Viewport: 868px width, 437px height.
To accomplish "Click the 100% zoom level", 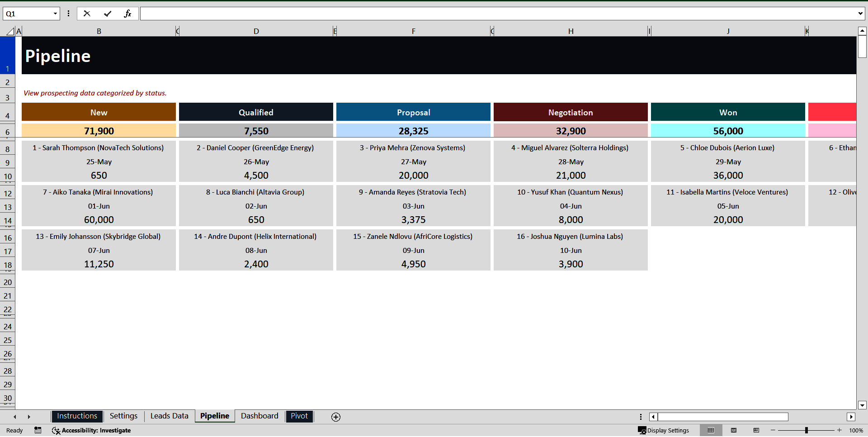I will click(856, 430).
